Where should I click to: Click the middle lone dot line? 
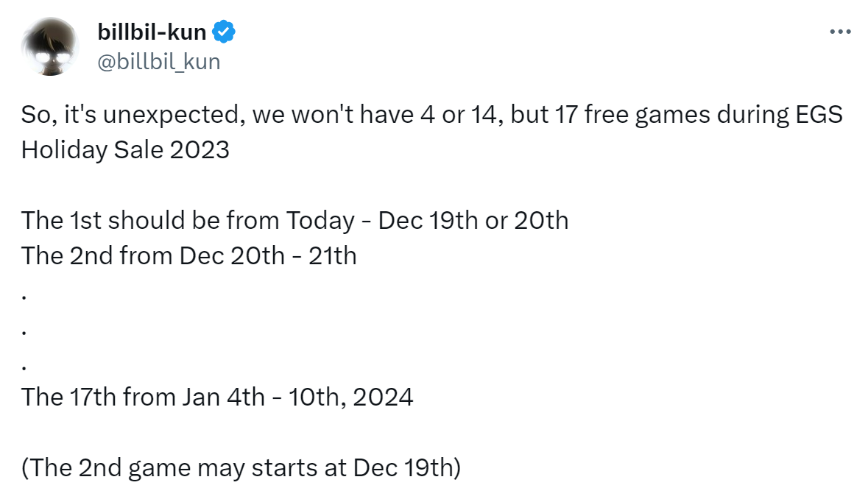[x=25, y=331]
